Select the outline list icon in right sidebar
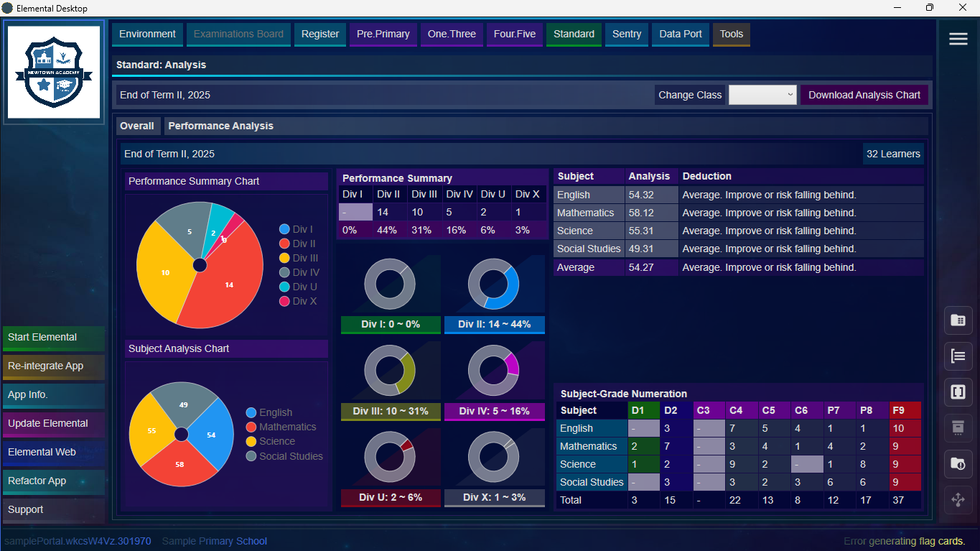This screenshot has width=980, height=551. [958, 356]
